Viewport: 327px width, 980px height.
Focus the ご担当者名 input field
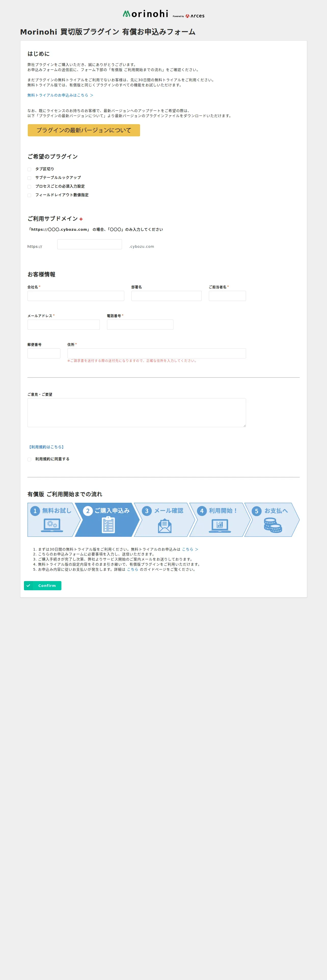(227, 296)
